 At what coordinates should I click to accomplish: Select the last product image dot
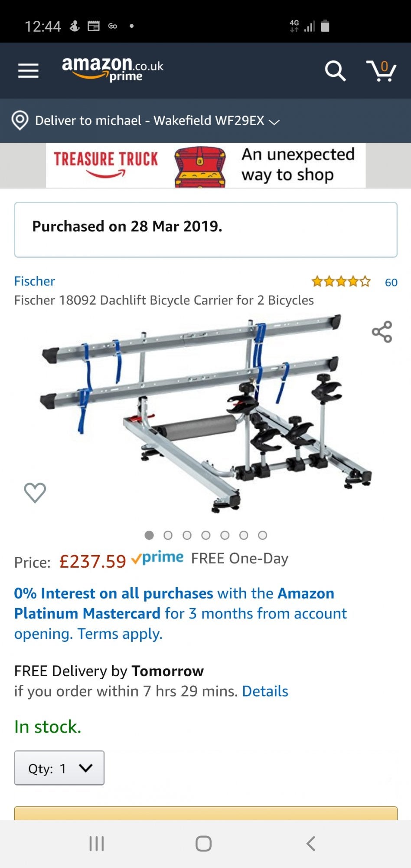262,535
